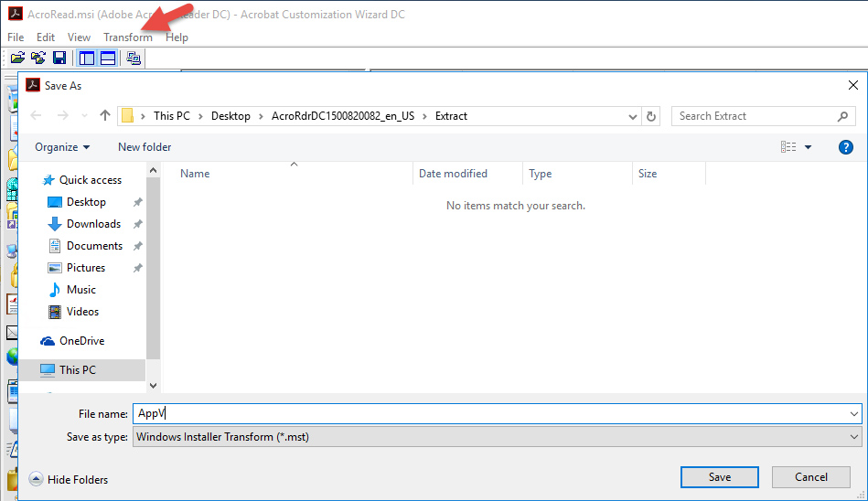Open the Organize dropdown menu

(62, 147)
